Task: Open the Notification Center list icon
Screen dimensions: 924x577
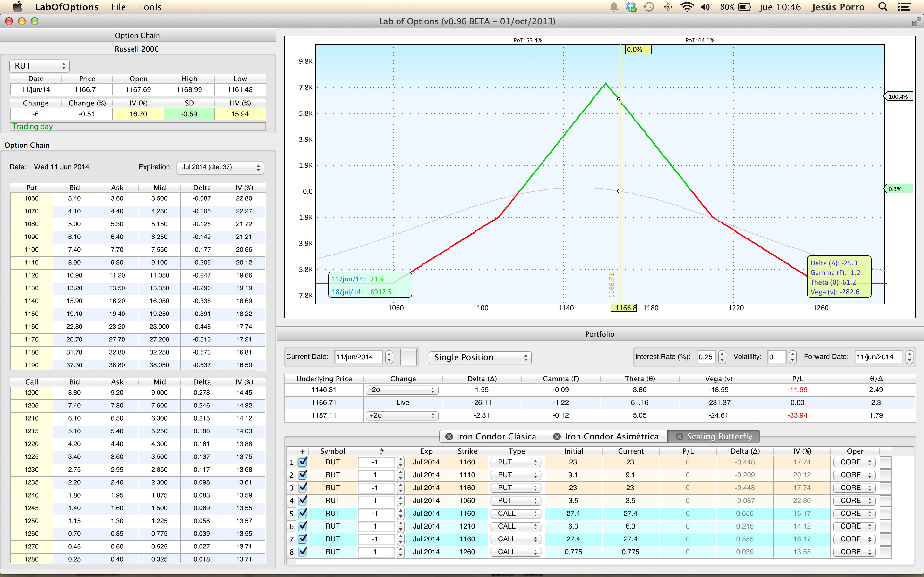Action: click(x=904, y=7)
